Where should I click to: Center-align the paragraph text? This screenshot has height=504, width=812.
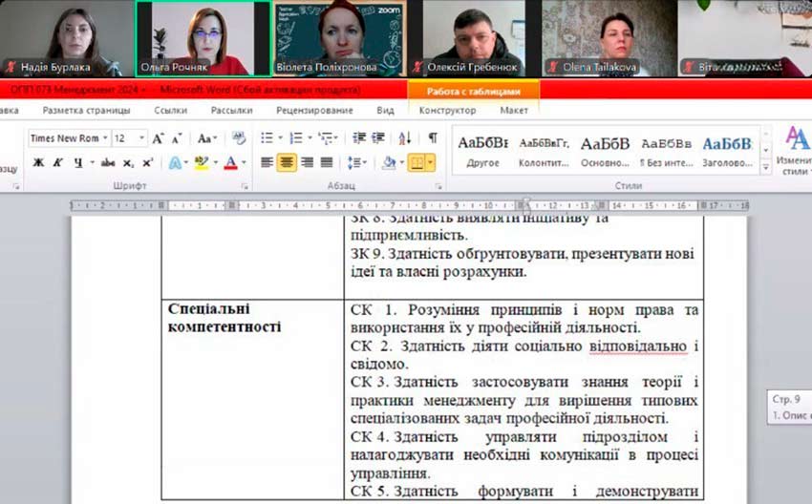coord(287,163)
